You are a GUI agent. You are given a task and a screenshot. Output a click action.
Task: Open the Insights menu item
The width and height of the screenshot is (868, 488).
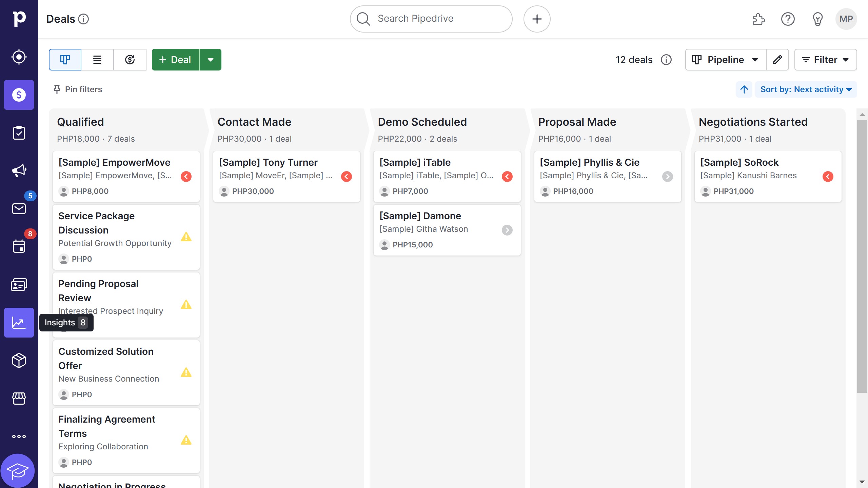pos(19,322)
